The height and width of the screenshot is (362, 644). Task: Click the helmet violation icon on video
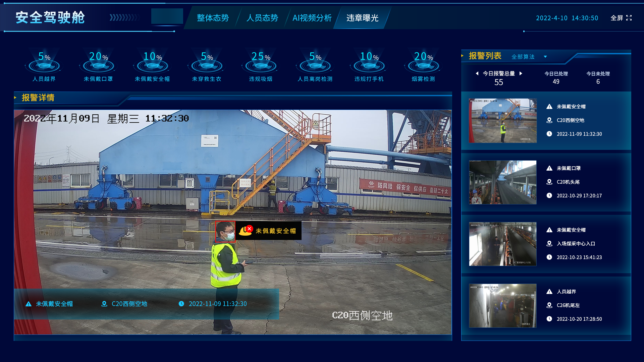tap(246, 231)
